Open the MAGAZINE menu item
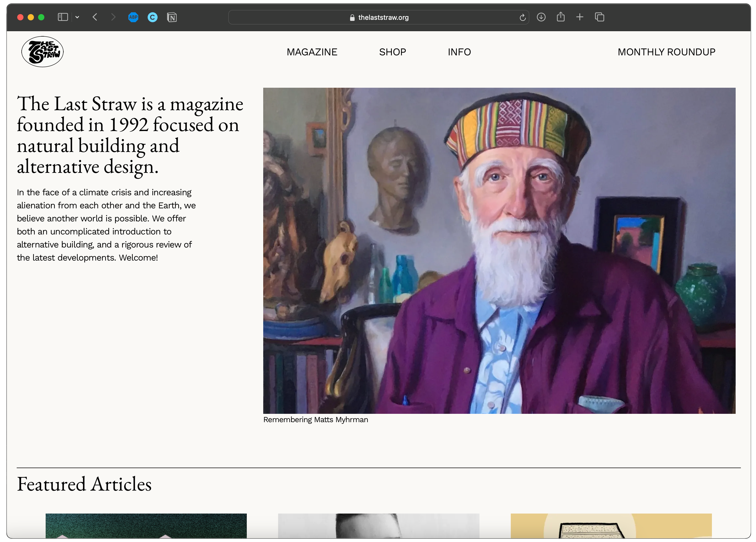The width and height of the screenshot is (756, 542). click(x=312, y=52)
